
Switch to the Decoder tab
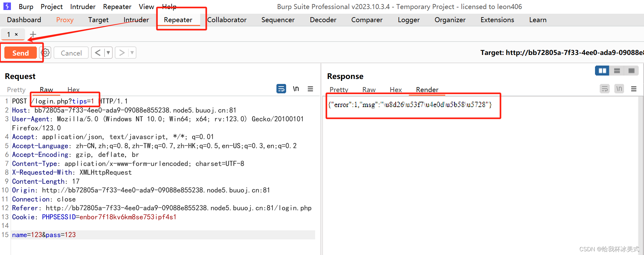click(323, 20)
